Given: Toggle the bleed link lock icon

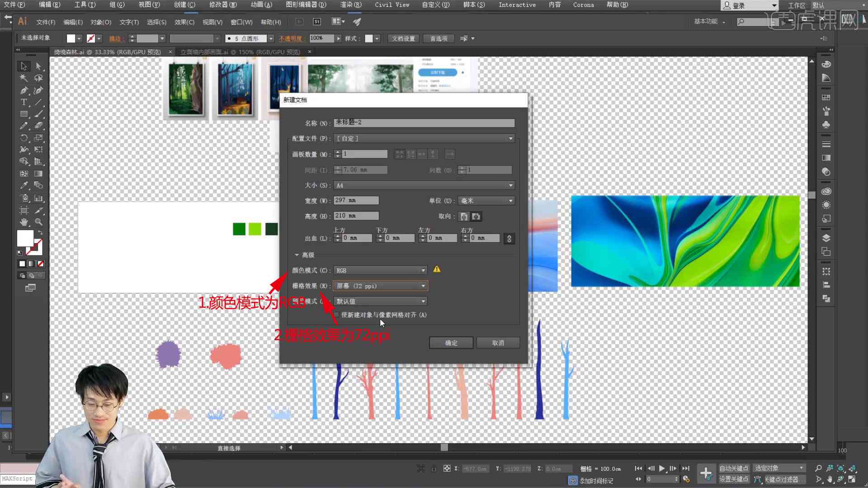Looking at the screenshot, I should point(509,239).
